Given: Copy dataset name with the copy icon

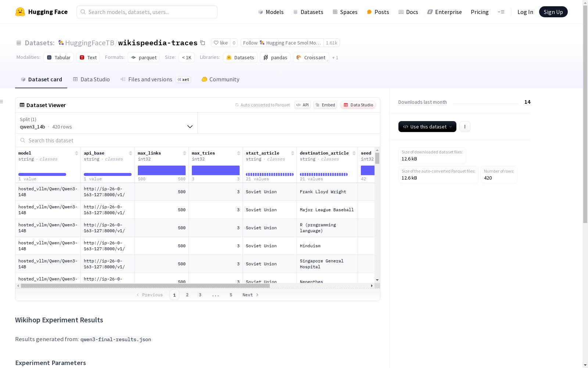Looking at the screenshot, I should [202, 43].
